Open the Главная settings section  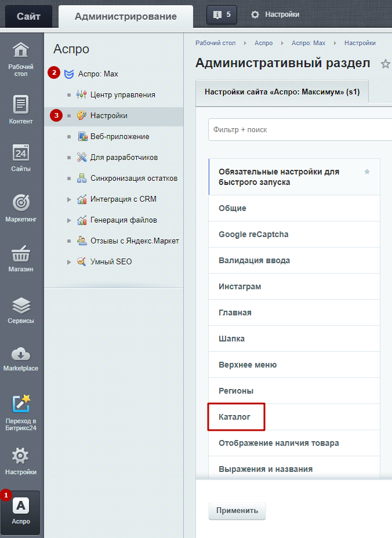point(294,312)
